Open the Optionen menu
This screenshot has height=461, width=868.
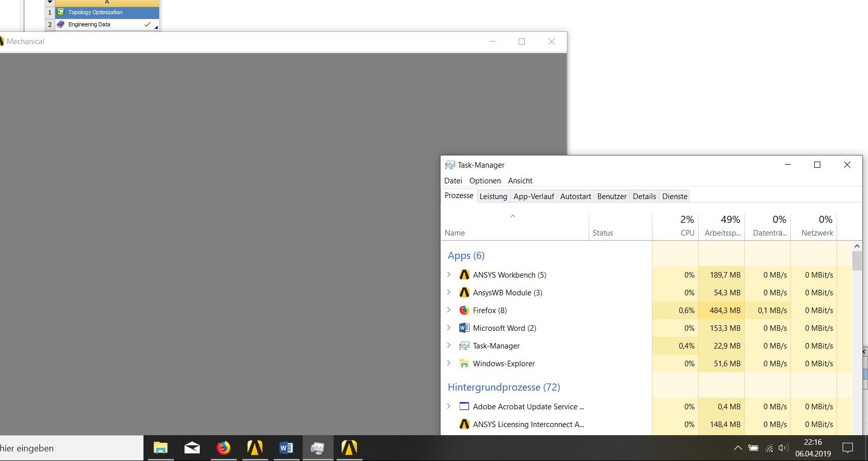point(485,181)
